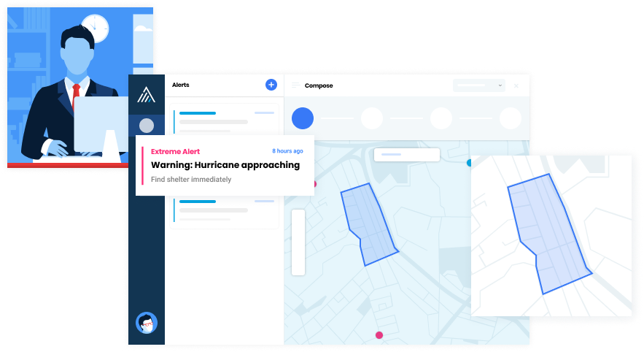This screenshot has height=352, width=644.
Task: Open the user avatar at sidebar bottom
Action: (x=147, y=323)
